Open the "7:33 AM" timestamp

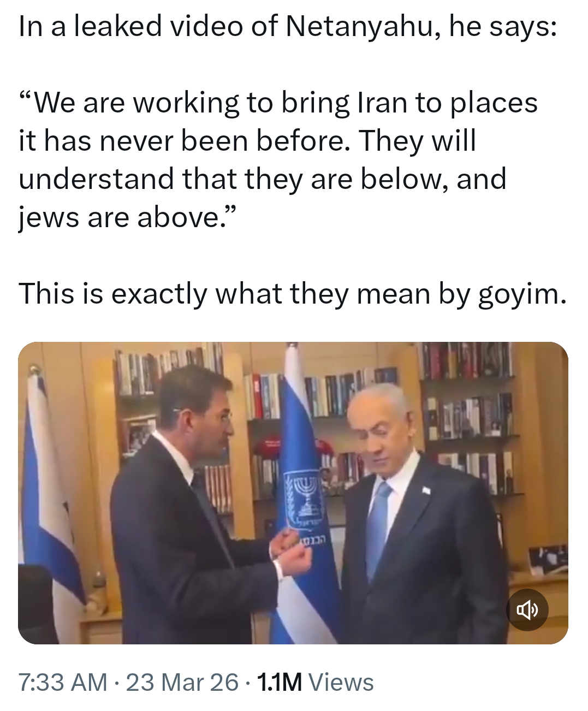(63, 683)
